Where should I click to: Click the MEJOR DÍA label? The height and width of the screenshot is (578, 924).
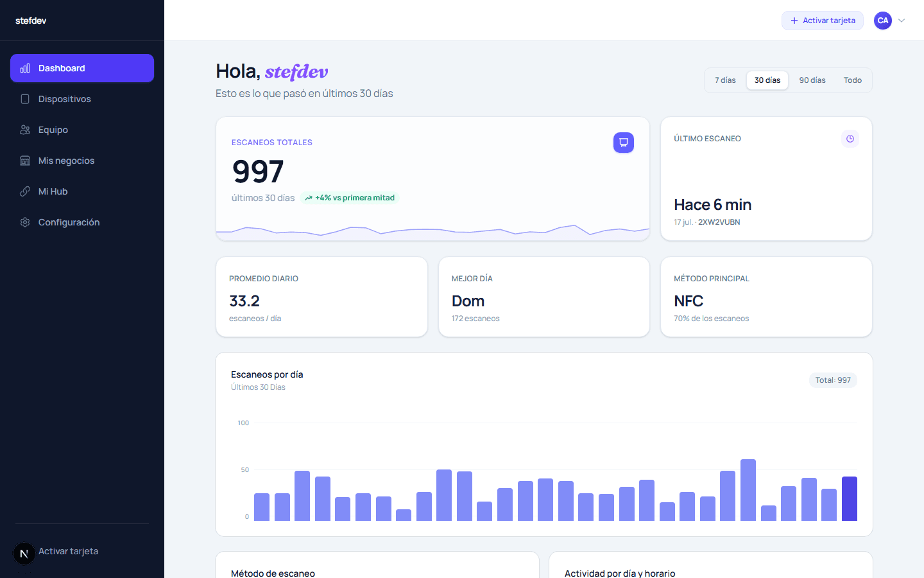(472, 279)
